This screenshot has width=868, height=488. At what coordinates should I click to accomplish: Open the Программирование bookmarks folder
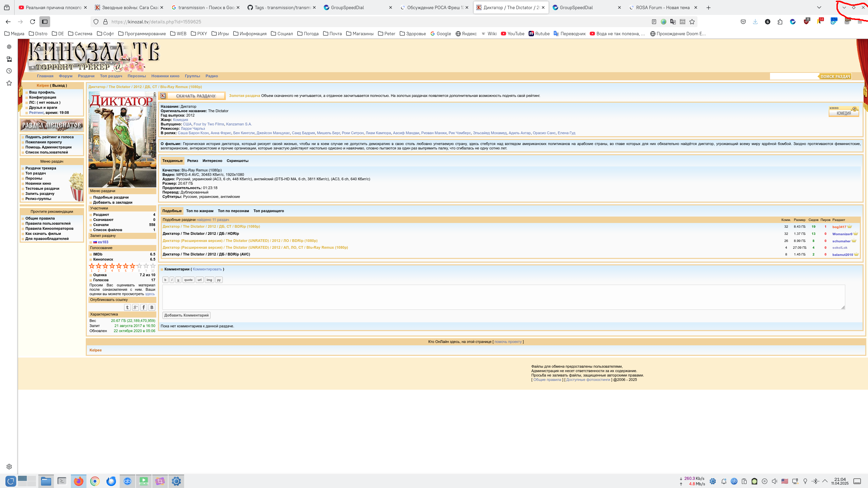pyautogui.click(x=142, y=34)
